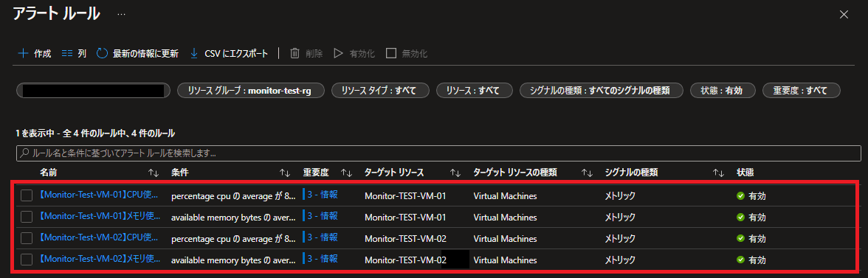
Task: Click the 無効化 square icon
Action: pyautogui.click(x=391, y=54)
